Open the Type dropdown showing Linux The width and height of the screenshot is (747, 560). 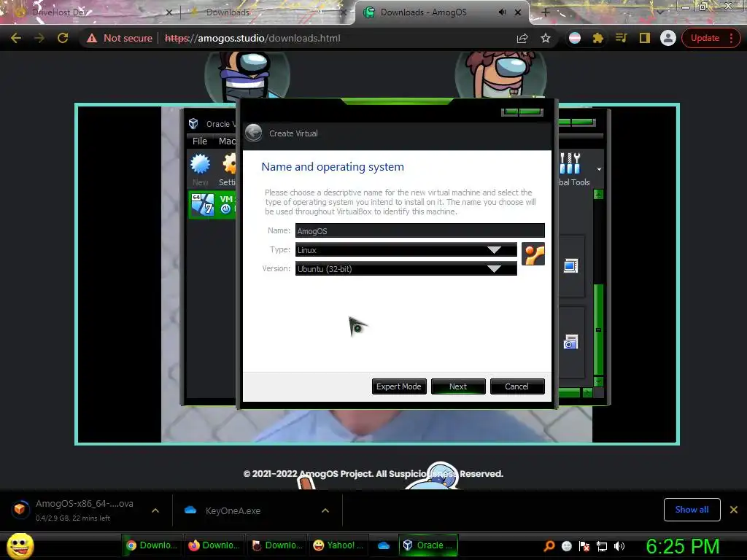click(x=406, y=249)
